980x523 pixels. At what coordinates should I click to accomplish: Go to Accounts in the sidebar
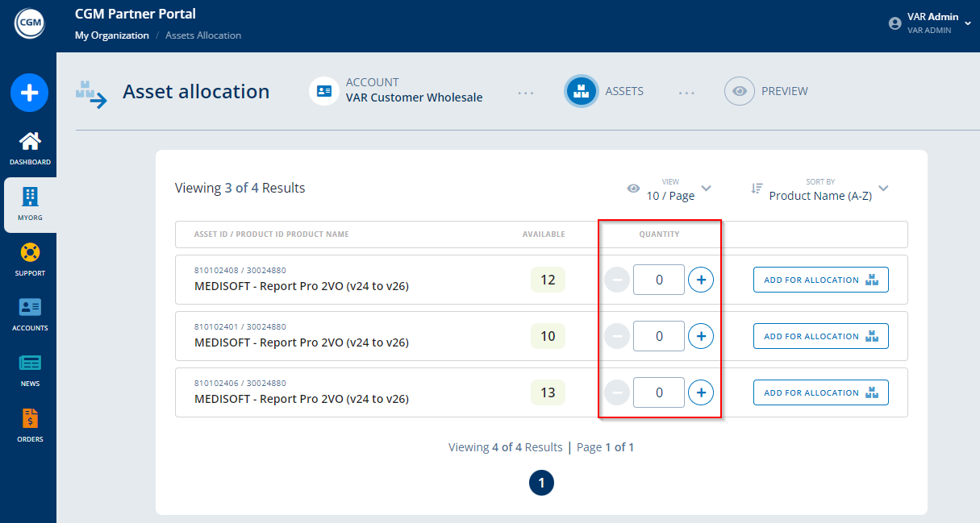30,307
